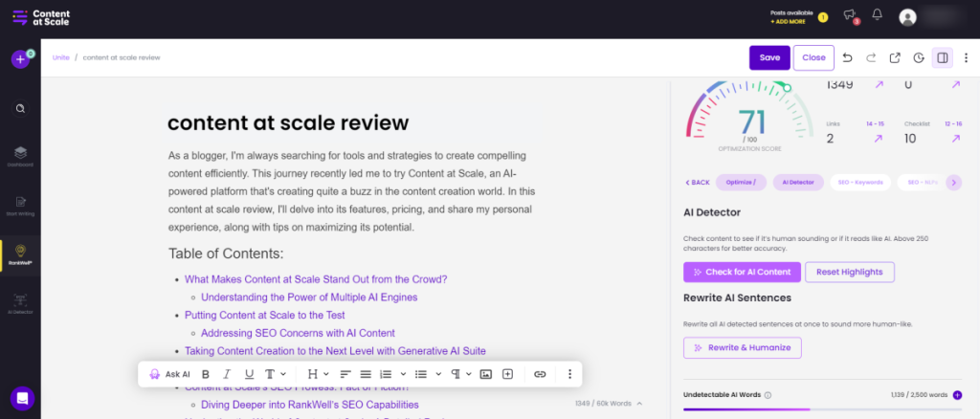Toggle the right side panel view
This screenshot has height=419, width=980.
943,58
